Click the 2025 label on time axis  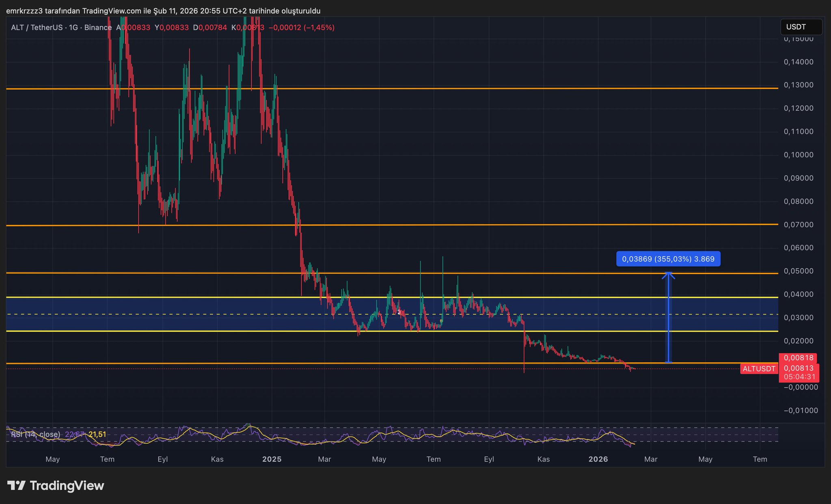click(x=272, y=459)
